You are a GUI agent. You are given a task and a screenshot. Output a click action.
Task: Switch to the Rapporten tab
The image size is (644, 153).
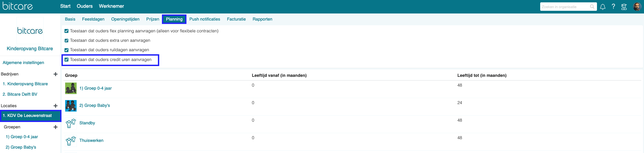(x=262, y=19)
